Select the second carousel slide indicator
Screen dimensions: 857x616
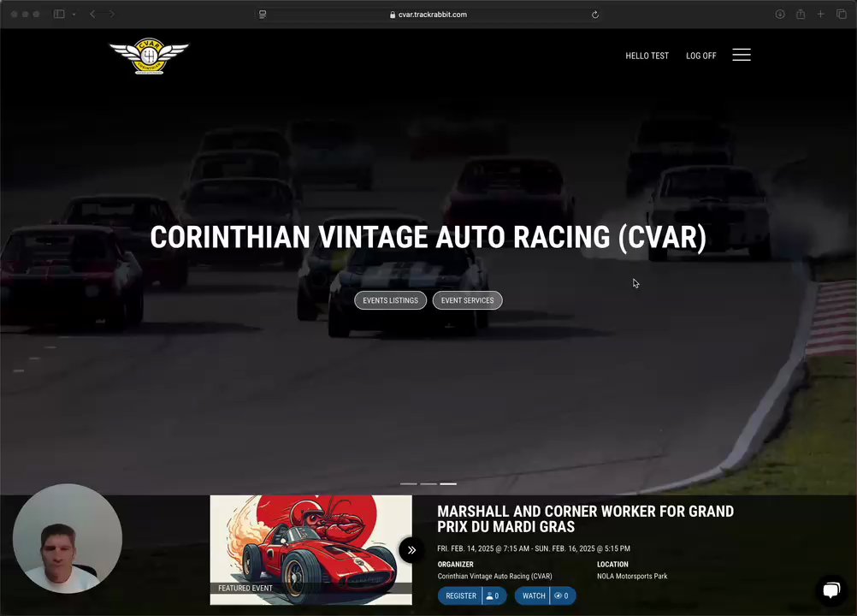tap(428, 483)
